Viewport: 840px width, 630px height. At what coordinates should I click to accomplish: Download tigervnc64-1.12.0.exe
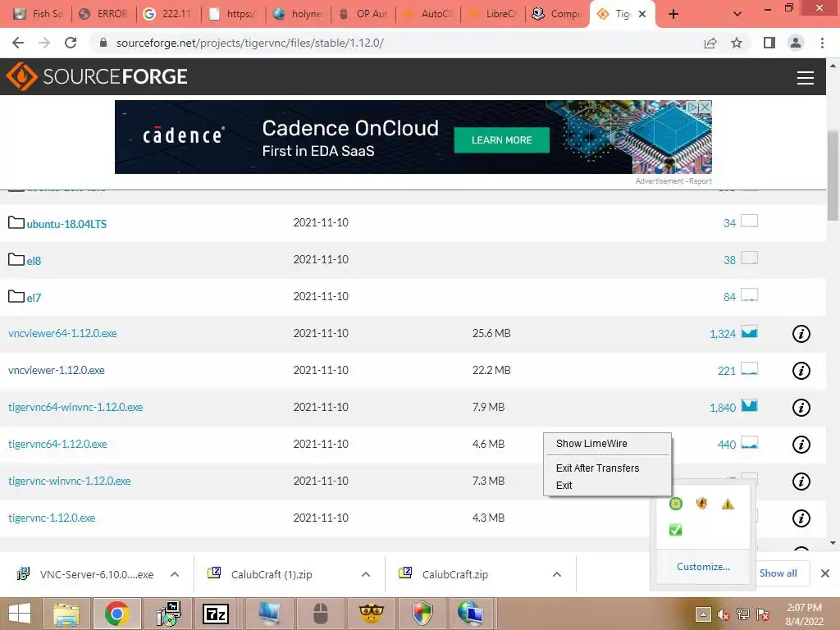(58, 444)
